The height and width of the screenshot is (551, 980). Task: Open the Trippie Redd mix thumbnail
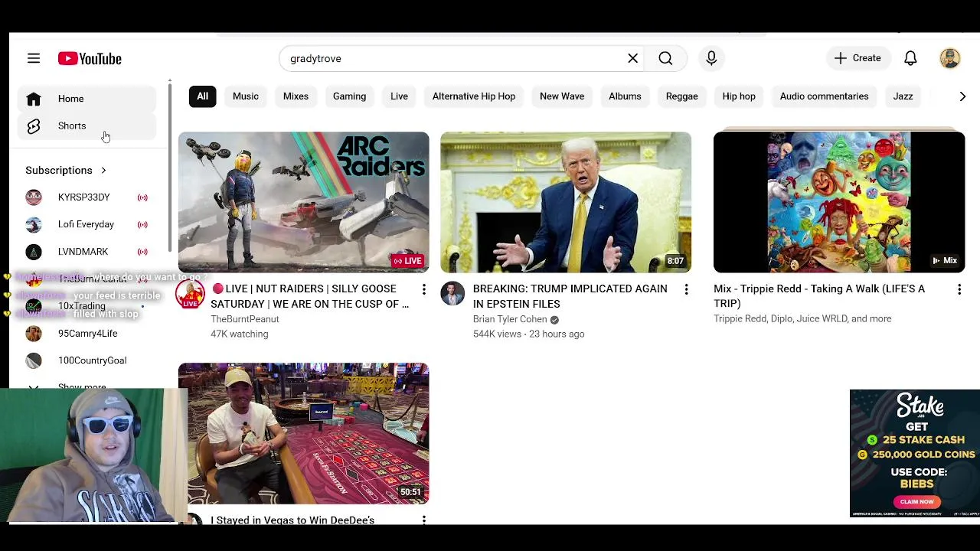click(x=839, y=202)
